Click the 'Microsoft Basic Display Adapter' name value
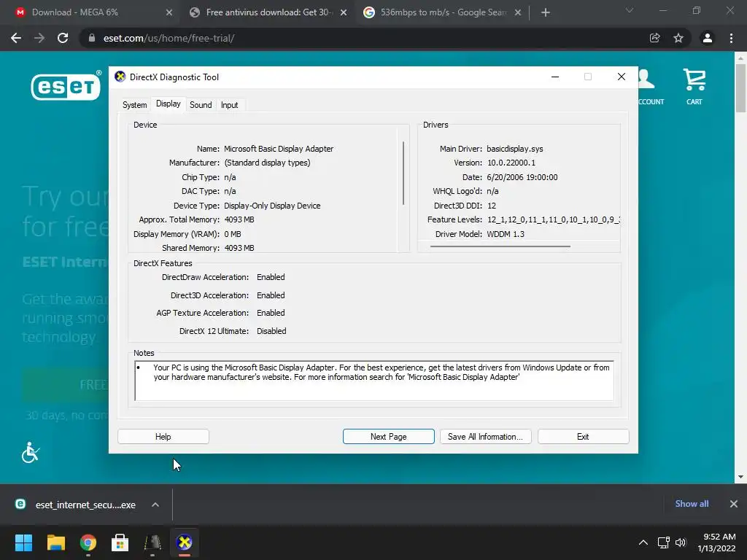Screen dimensions: 747x560 click(x=279, y=149)
